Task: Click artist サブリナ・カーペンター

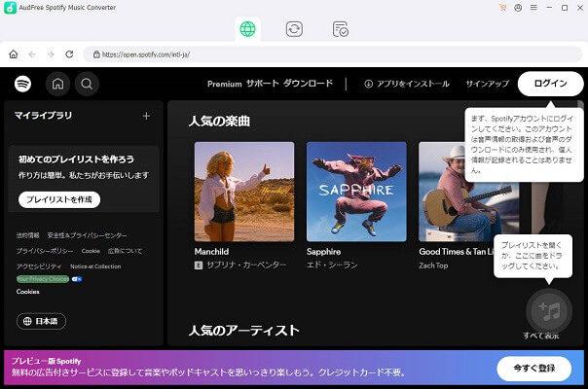Action: click(246, 265)
